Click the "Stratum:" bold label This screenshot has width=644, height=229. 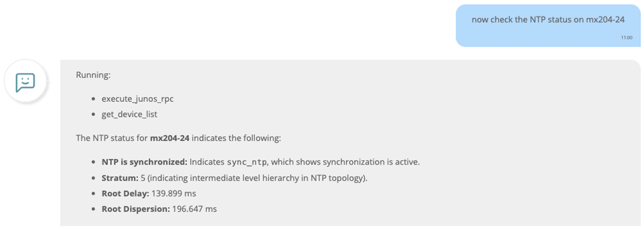tap(120, 178)
